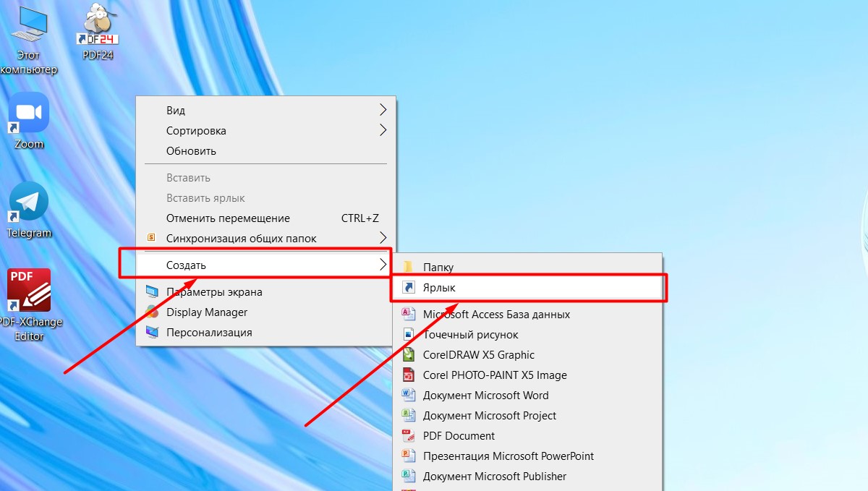The height and width of the screenshot is (491, 868).
Task: Choose Microsoft Access База данных item
Action: click(496, 315)
